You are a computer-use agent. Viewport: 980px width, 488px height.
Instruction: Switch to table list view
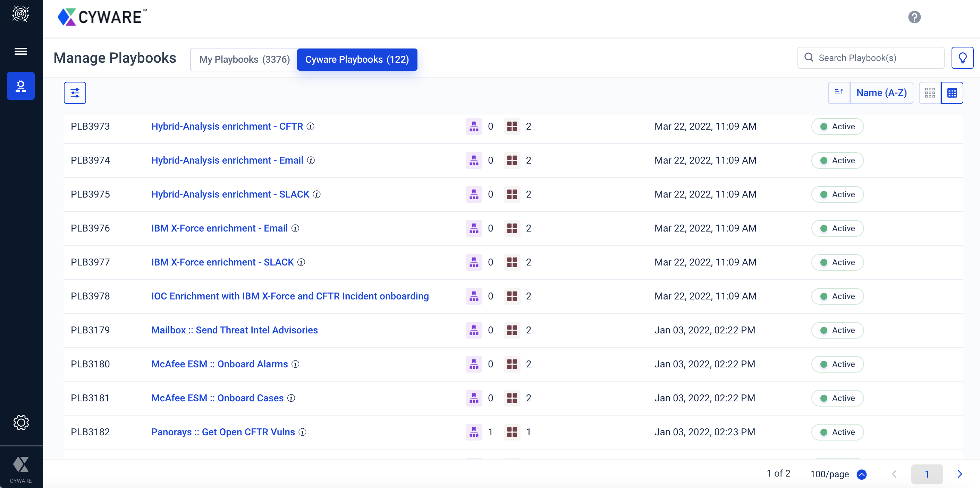(x=952, y=93)
